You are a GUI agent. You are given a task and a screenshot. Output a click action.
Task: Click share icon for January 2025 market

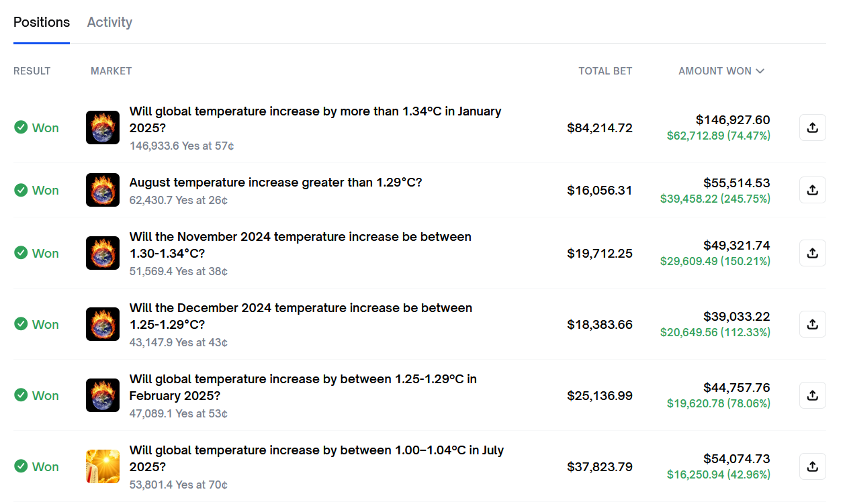tap(812, 128)
